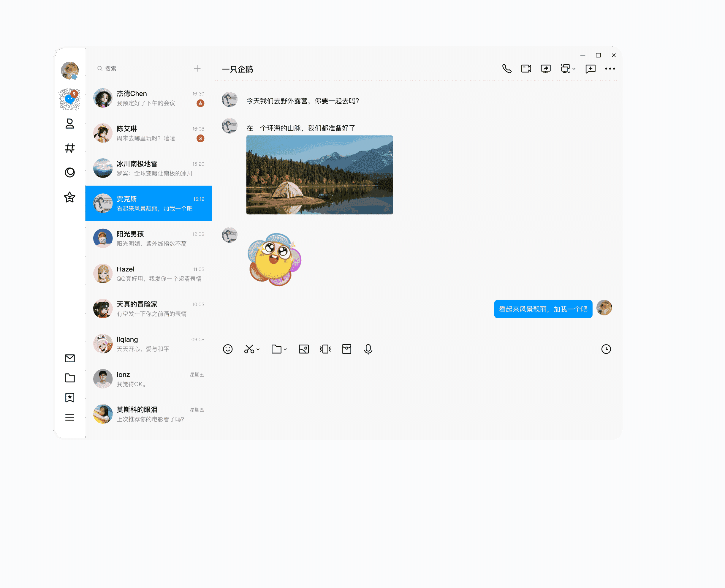Expand the send file folder dropdown
The height and width of the screenshot is (588, 725).
[x=285, y=349]
